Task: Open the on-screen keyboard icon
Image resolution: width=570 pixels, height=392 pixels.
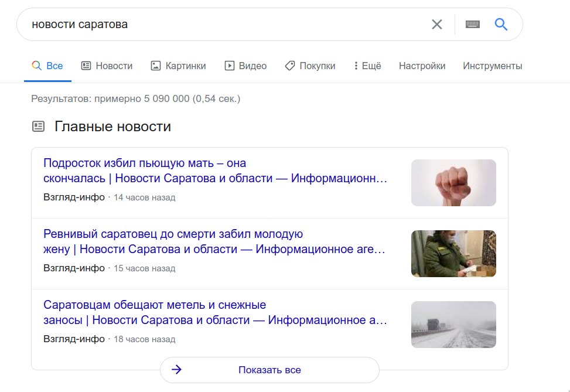Action: (x=473, y=25)
